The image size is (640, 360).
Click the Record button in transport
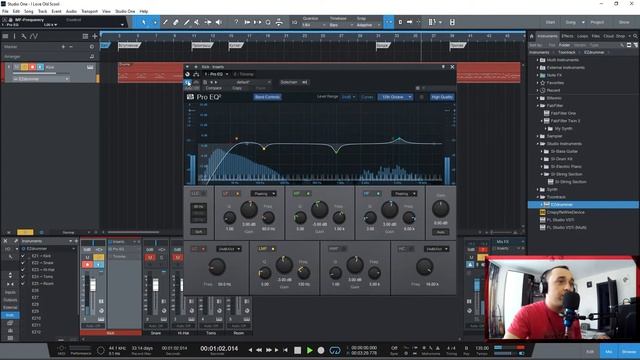click(321, 350)
